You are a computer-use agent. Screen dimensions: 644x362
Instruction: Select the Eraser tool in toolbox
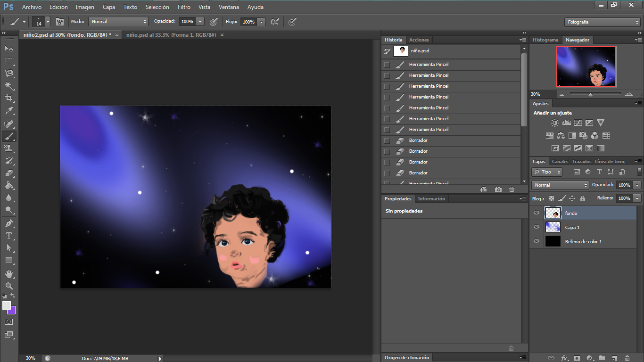[x=9, y=173]
